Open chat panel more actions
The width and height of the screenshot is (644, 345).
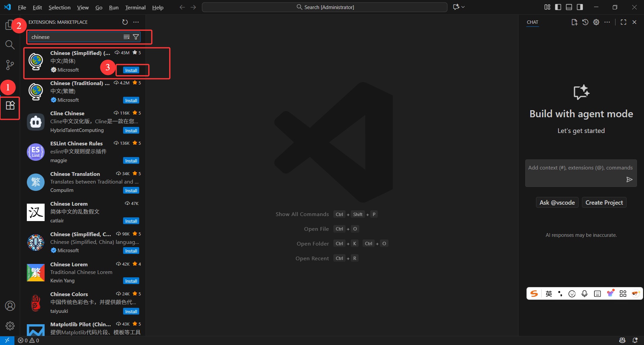(607, 22)
